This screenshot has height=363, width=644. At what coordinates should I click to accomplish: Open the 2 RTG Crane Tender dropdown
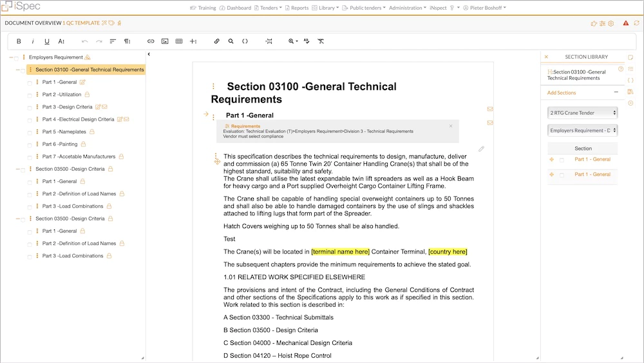[x=582, y=113]
